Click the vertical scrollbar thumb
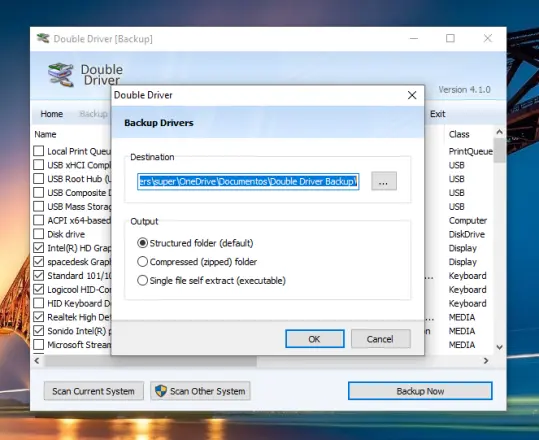 [x=499, y=150]
